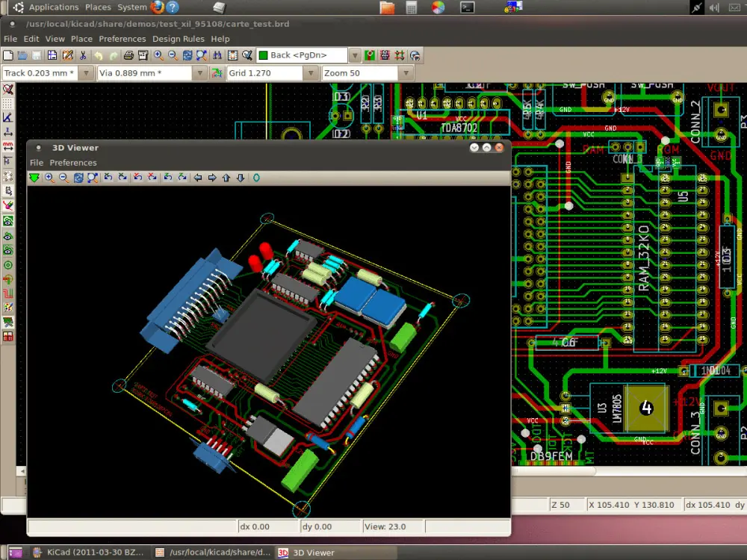The height and width of the screenshot is (560, 747).
Task: Toggle grid visibility in the left toolbar
Action: coord(9,105)
